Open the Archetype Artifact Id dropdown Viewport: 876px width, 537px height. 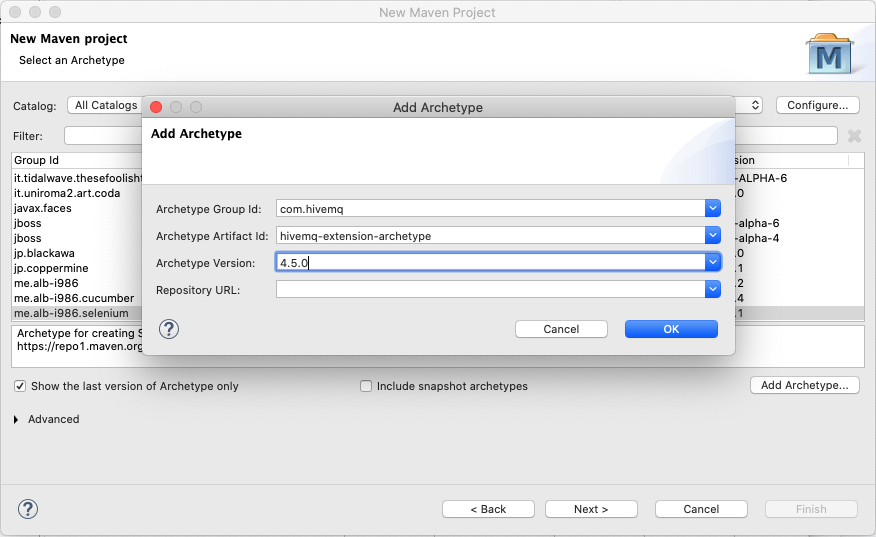(x=712, y=236)
